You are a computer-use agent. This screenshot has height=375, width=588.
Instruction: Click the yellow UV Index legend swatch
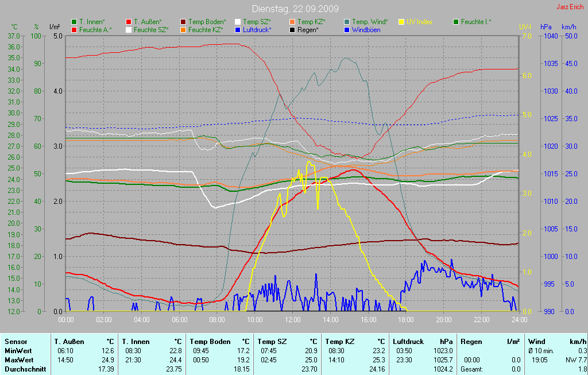coord(401,22)
